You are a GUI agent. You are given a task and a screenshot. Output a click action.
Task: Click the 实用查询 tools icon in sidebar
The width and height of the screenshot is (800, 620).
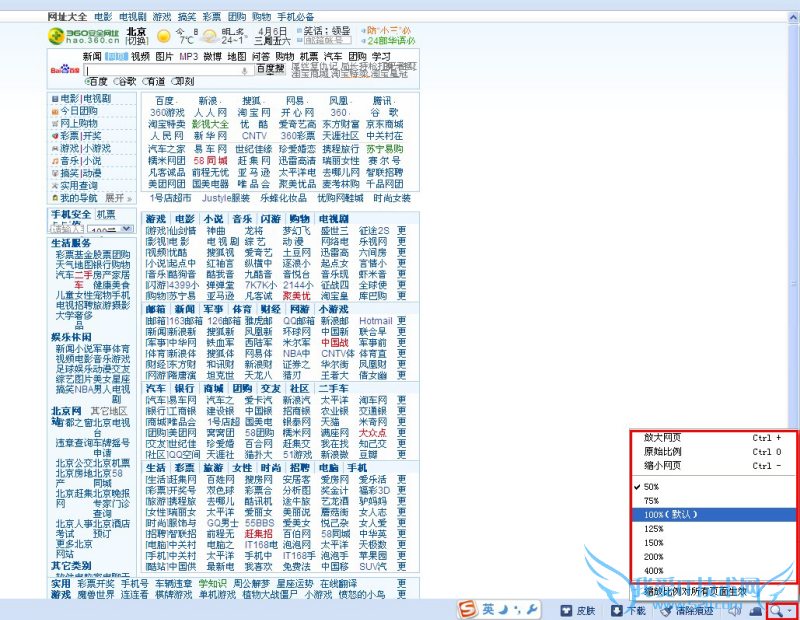(55, 186)
